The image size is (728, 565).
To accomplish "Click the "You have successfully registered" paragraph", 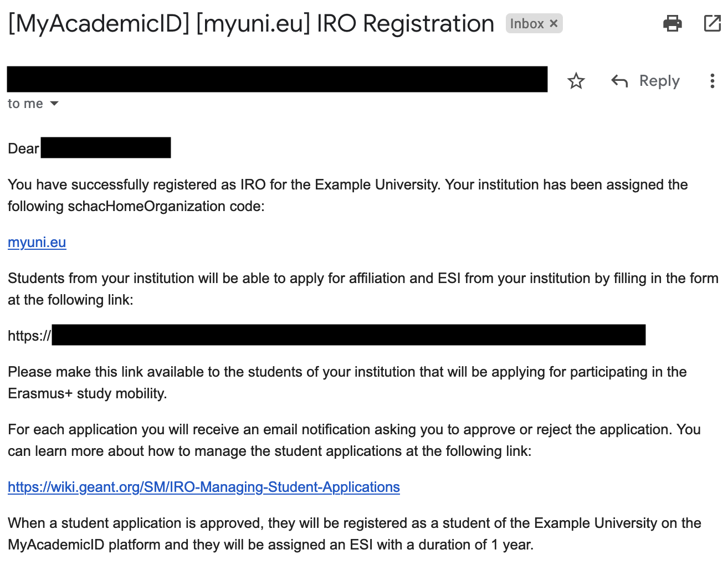I will click(347, 195).
